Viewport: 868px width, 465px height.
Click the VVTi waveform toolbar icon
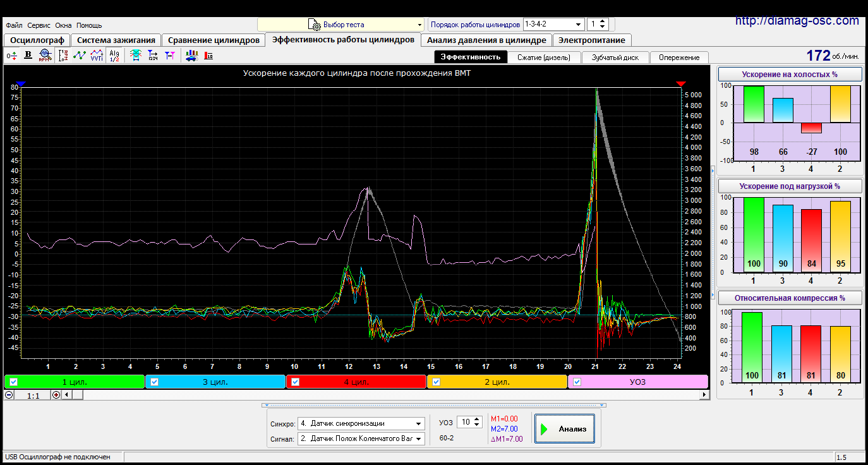point(97,56)
